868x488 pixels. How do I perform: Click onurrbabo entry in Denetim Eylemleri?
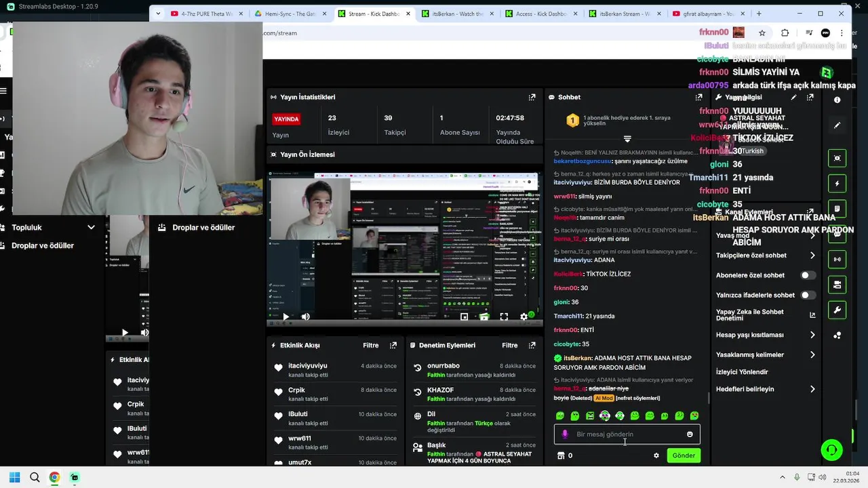(474, 370)
